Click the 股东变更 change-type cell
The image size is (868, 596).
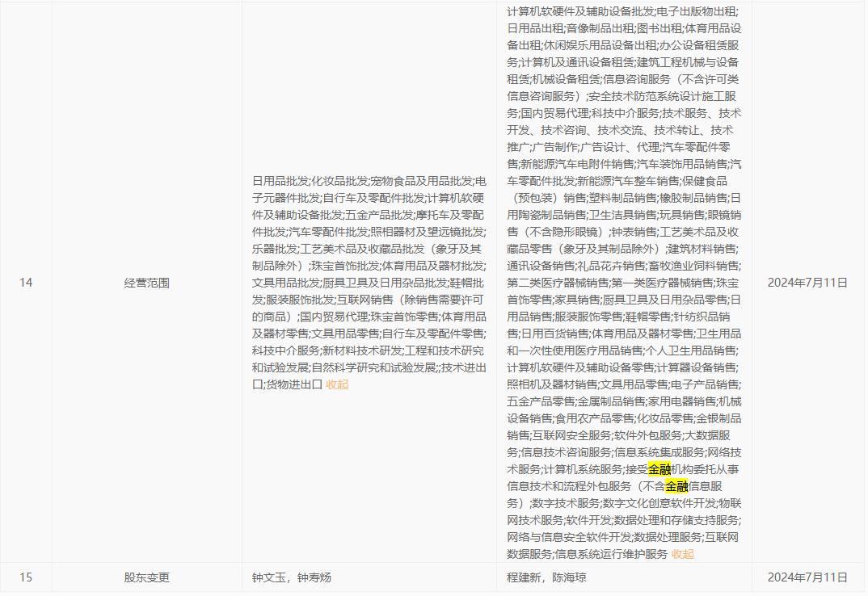(x=147, y=577)
